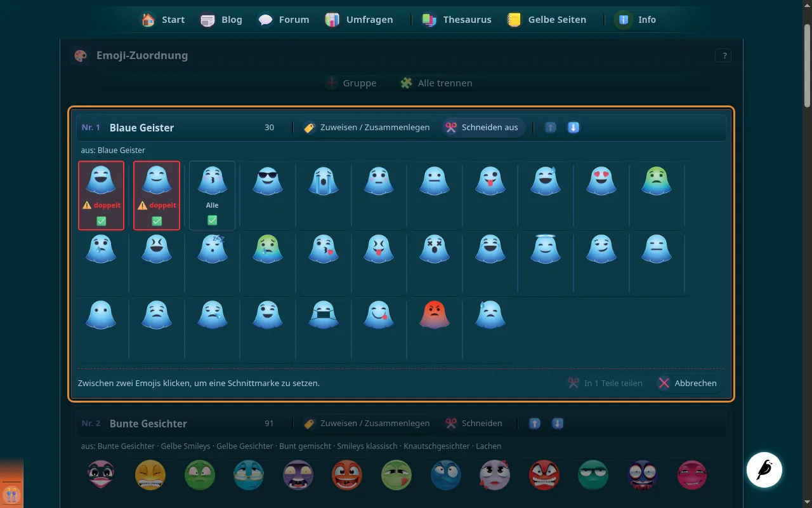Click Zuweisen / Zusammenlegen for Blaue Geister
This screenshot has width=812, height=508.
click(x=367, y=128)
